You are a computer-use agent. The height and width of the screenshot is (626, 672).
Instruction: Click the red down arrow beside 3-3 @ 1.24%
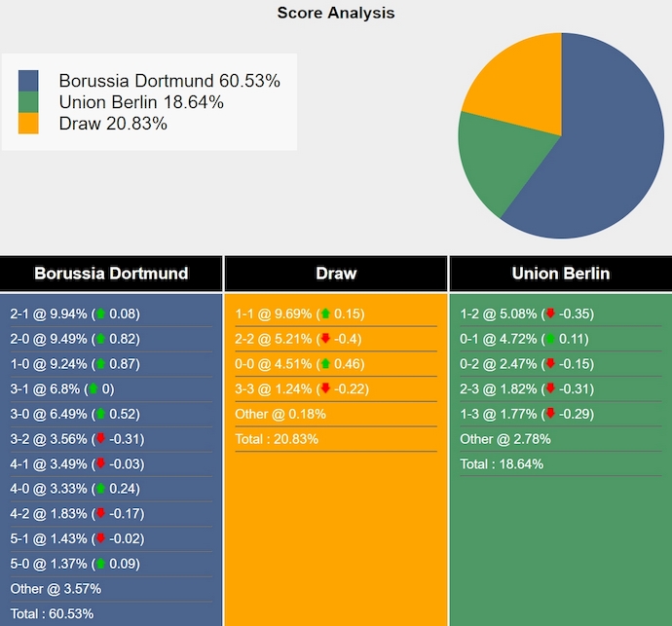tap(325, 389)
